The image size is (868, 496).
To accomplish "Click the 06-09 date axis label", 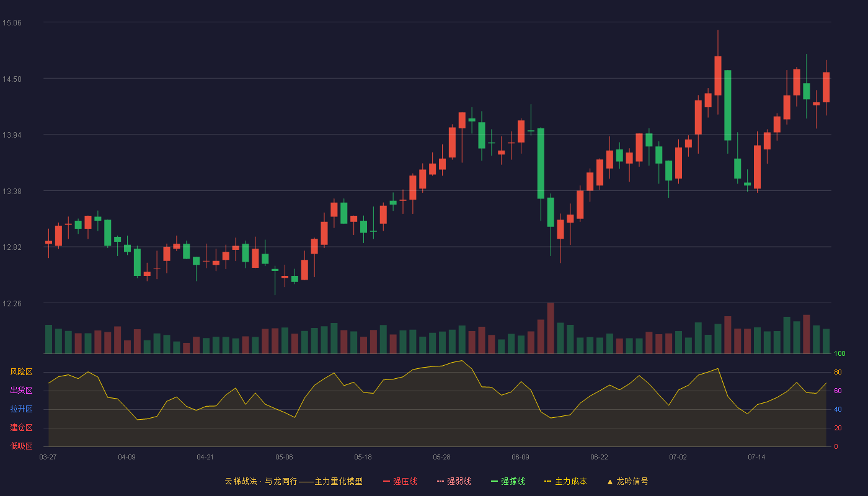I will pos(521,457).
